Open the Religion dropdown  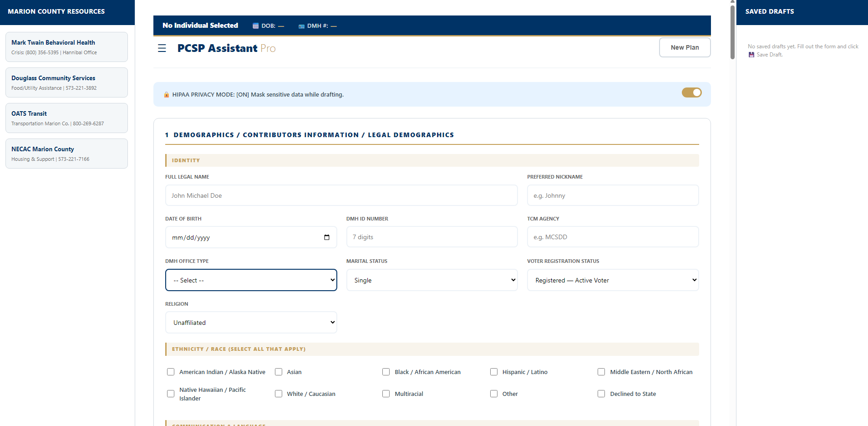[251, 322]
